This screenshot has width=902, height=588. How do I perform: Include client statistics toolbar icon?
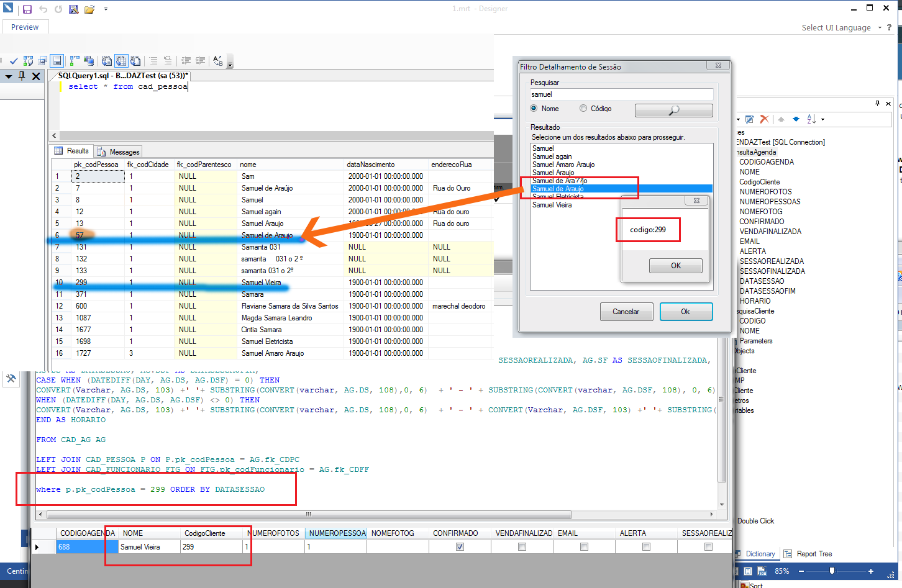pos(89,61)
